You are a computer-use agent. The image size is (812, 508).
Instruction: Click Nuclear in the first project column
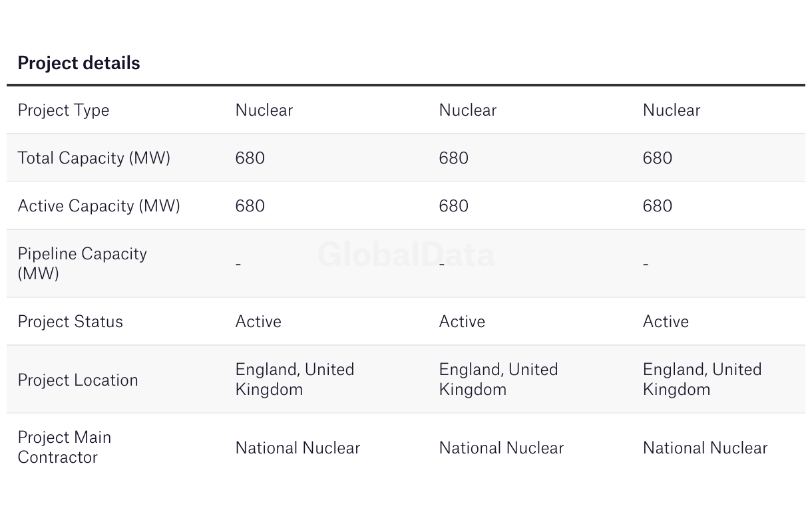coord(264,110)
